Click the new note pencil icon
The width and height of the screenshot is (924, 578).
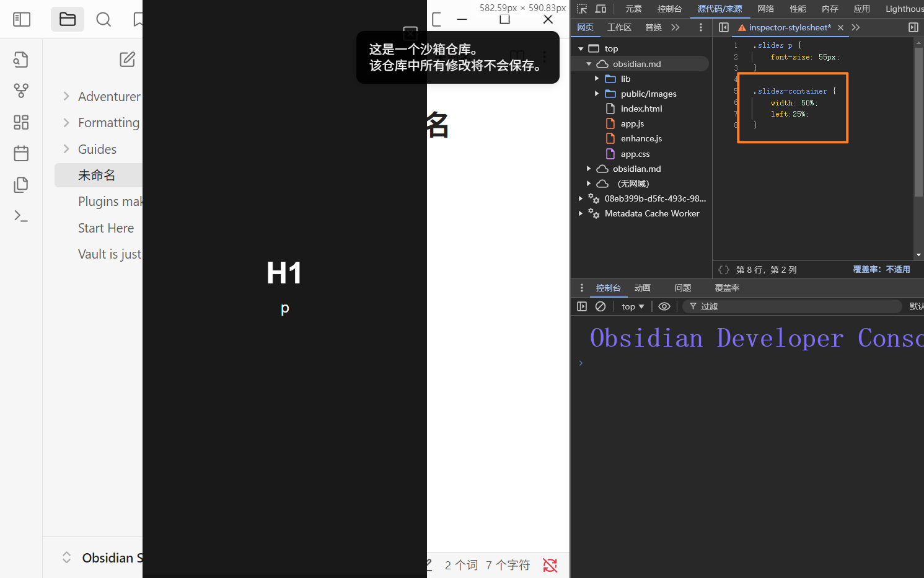tap(127, 60)
